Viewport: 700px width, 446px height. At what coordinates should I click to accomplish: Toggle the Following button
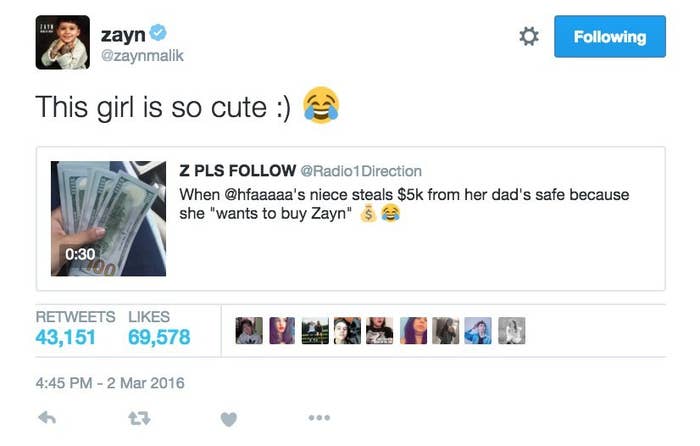610,37
